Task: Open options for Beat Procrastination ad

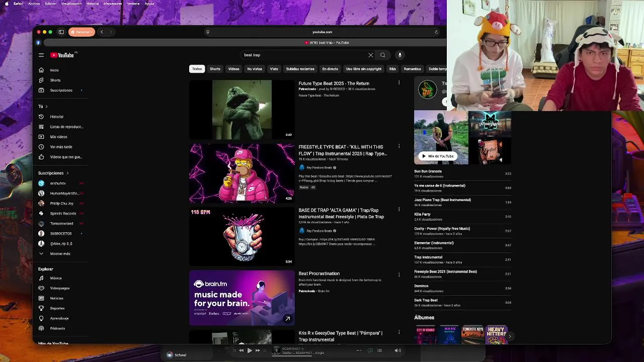Action: (x=399, y=275)
